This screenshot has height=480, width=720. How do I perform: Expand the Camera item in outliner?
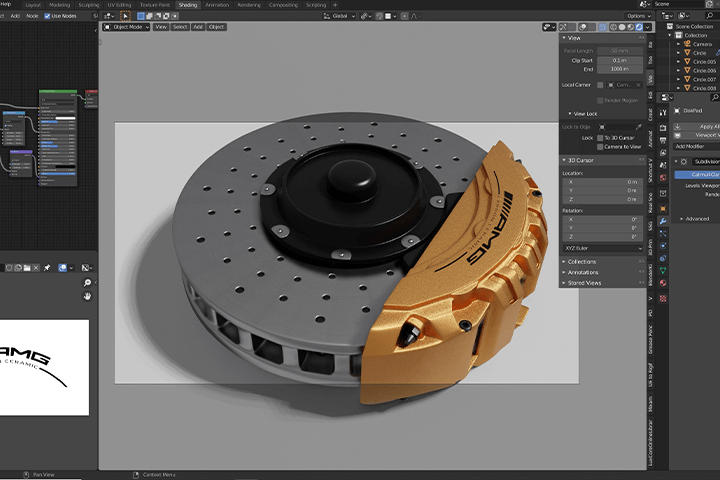click(x=679, y=44)
